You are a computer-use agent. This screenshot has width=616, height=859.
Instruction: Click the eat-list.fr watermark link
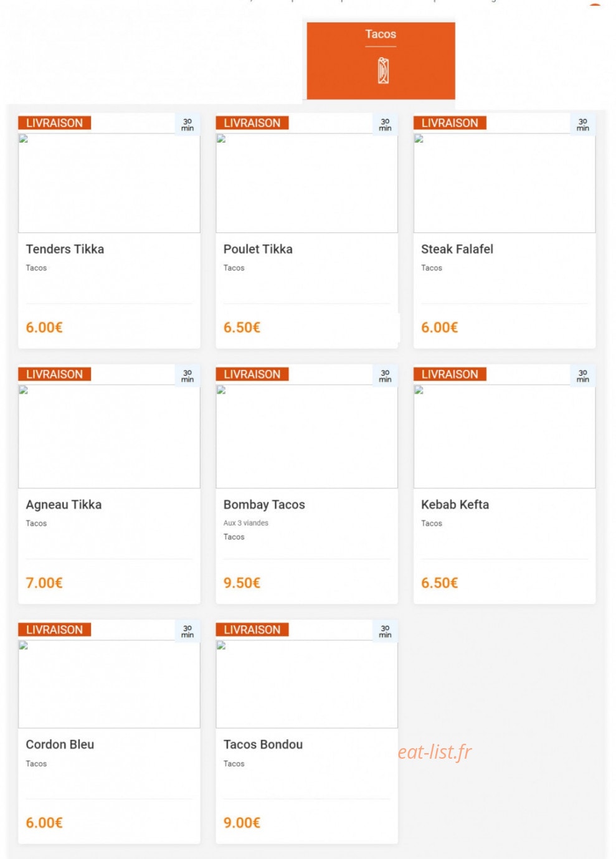435,752
